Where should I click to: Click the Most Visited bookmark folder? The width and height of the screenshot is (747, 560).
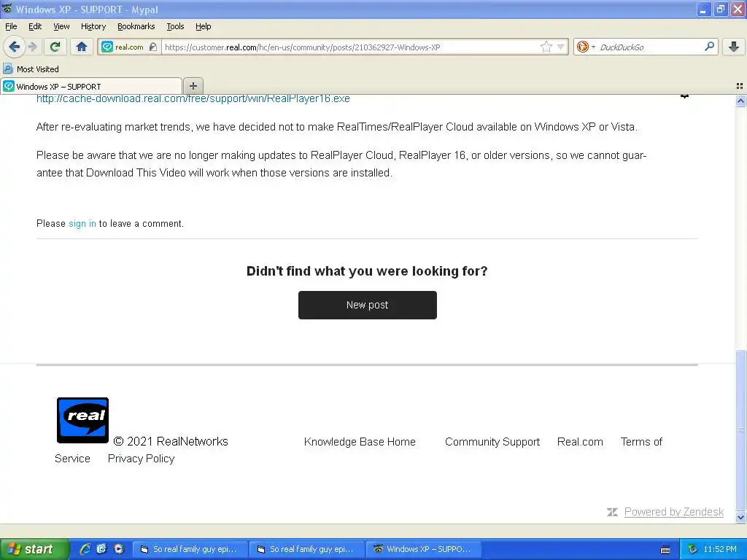click(x=31, y=69)
